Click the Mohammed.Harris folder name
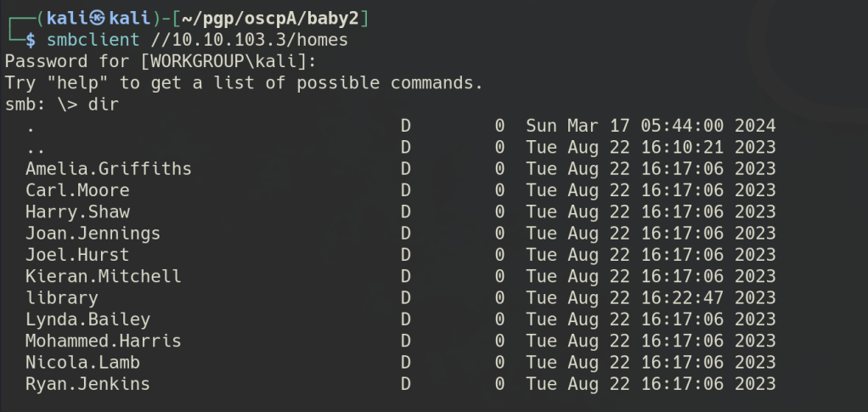Image resolution: width=868 pixels, height=412 pixels. (103, 341)
